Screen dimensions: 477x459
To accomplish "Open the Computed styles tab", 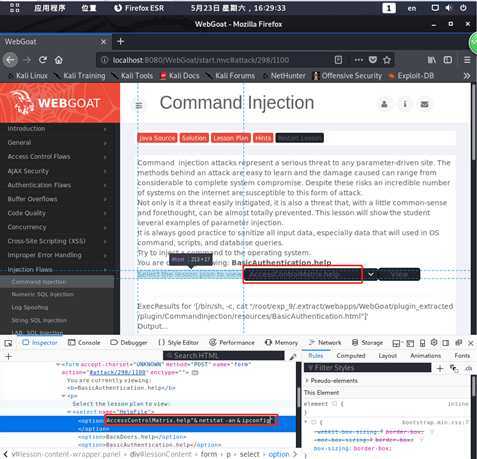I will click(x=351, y=356).
